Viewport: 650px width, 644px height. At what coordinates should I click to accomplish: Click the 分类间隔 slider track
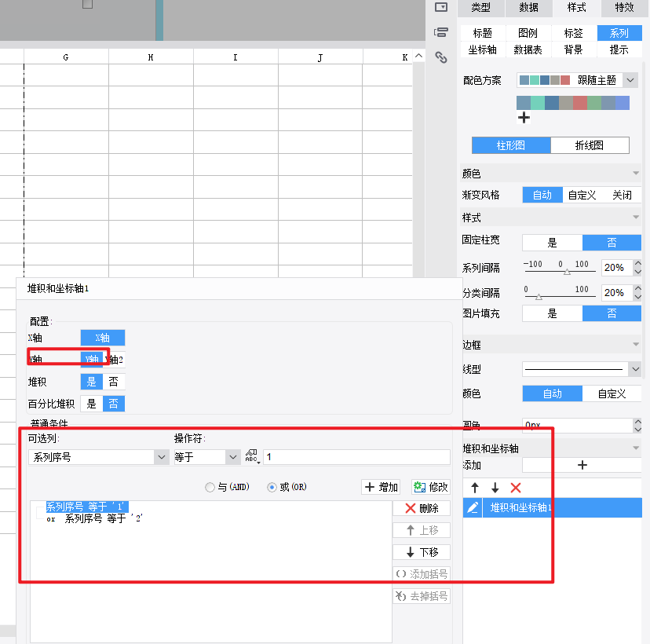pos(560,296)
